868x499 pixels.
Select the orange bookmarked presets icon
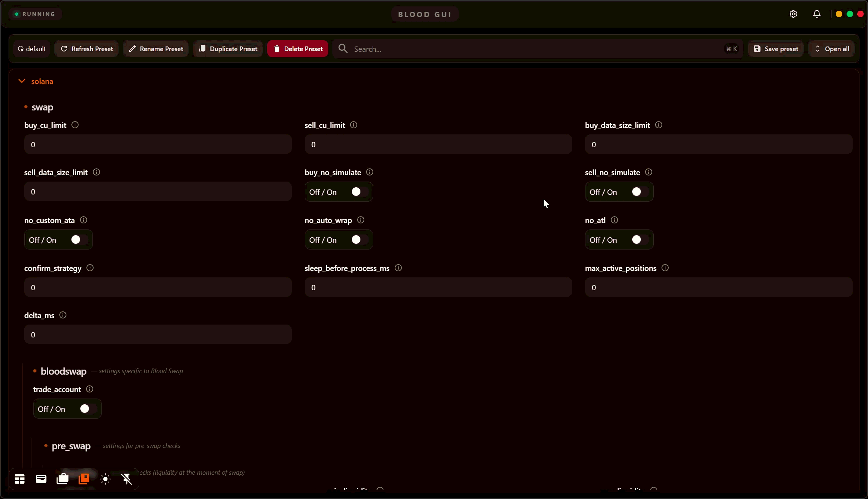(x=84, y=479)
